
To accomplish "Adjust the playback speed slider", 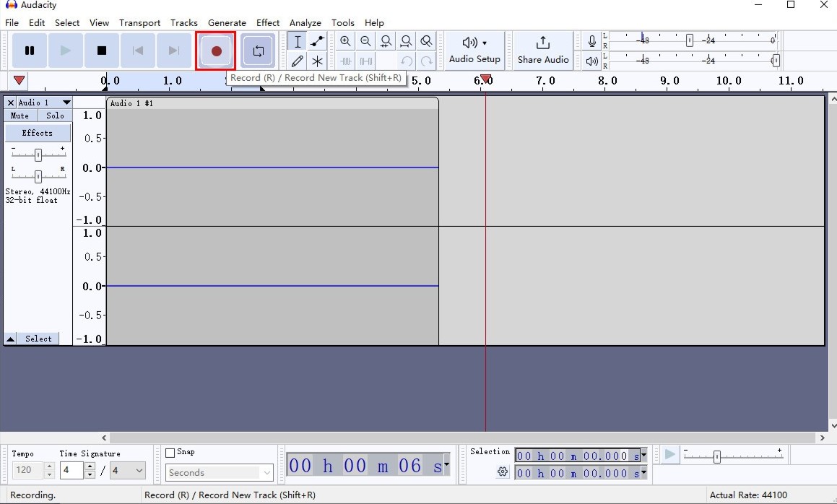I will point(716,456).
